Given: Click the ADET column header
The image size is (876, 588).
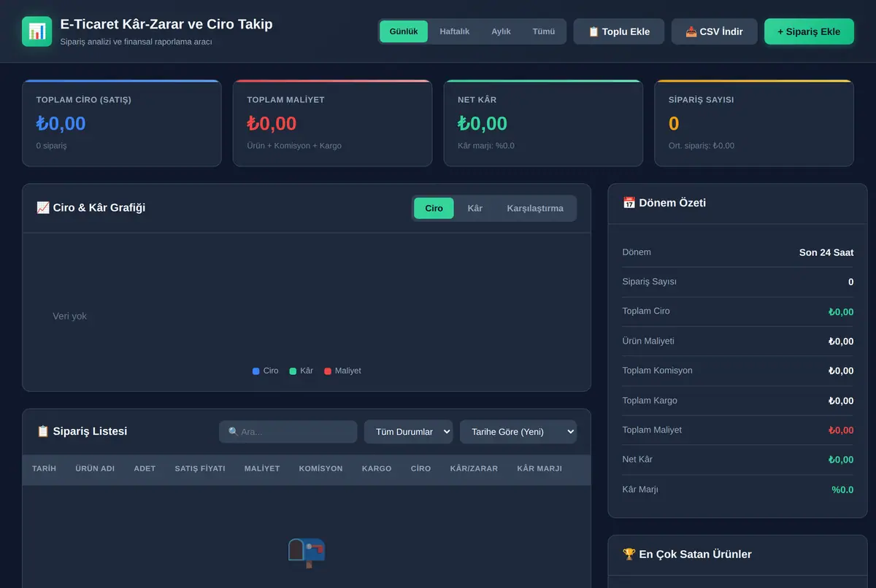Looking at the screenshot, I should tap(145, 468).
